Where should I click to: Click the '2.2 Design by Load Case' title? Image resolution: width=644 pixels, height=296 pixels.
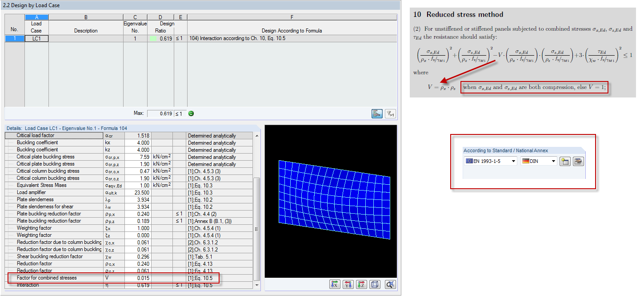click(31, 5)
